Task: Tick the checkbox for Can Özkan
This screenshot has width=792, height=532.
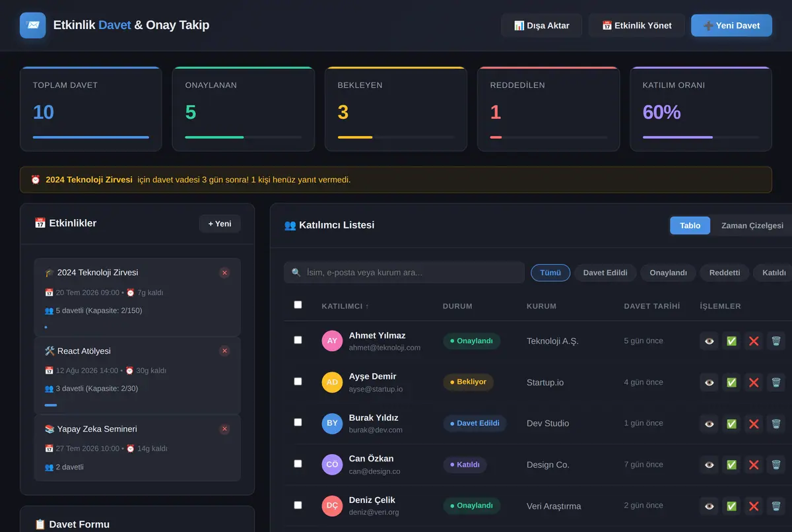Action: tap(298, 464)
